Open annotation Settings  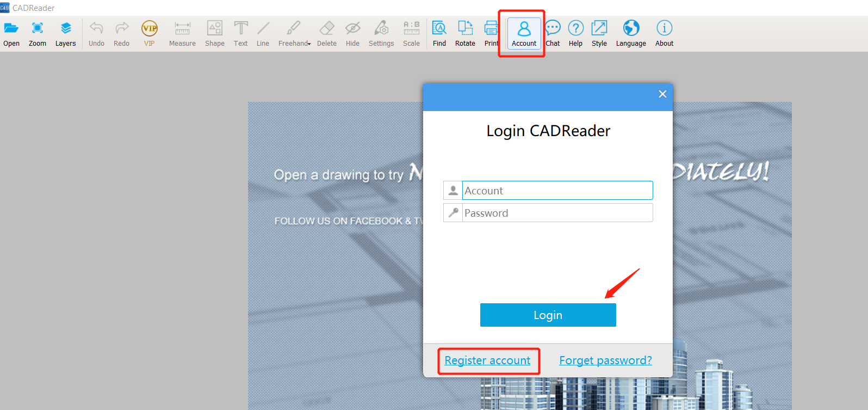point(381,34)
